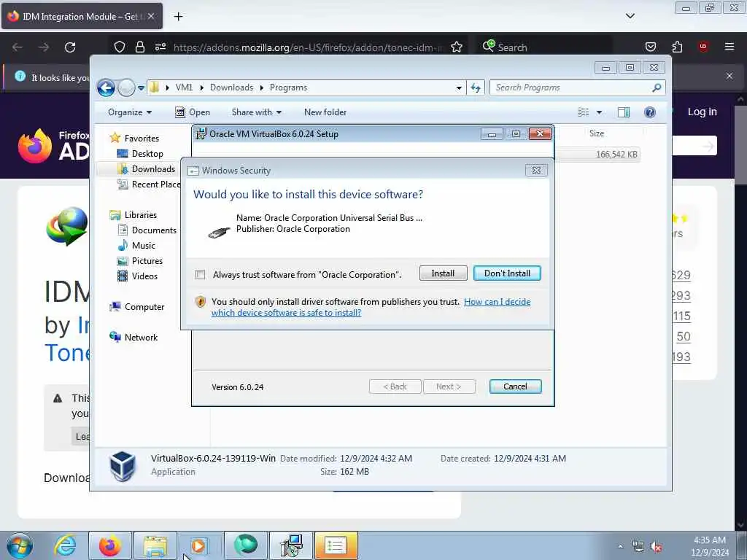Image resolution: width=747 pixels, height=560 pixels.
Task: Click the muted volume tray icon
Action: click(x=657, y=547)
